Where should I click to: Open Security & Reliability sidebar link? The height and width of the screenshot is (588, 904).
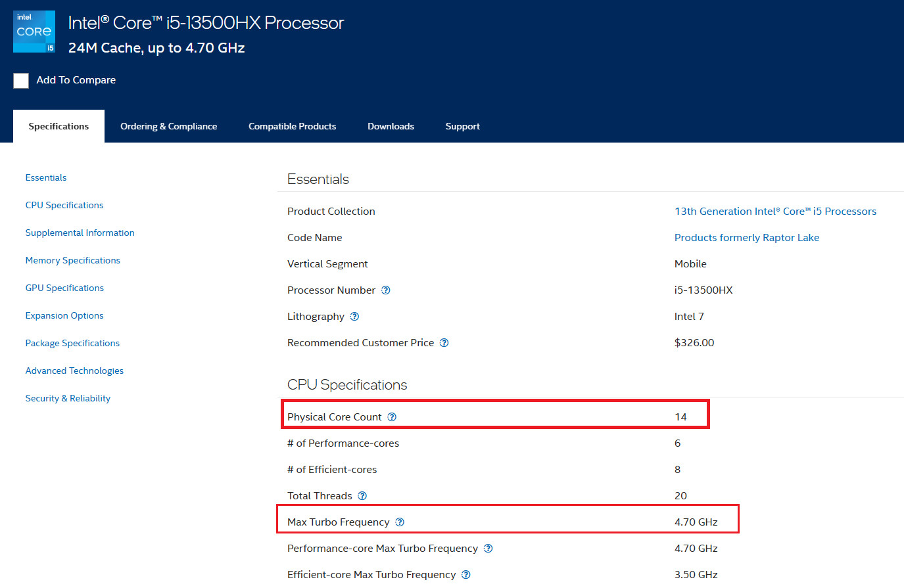pyautogui.click(x=68, y=399)
